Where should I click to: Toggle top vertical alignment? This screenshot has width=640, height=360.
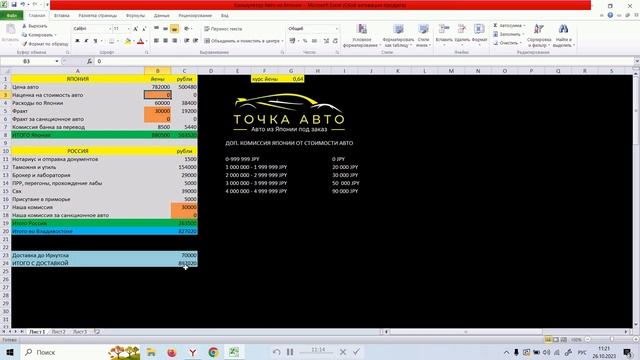click(156, 29)
